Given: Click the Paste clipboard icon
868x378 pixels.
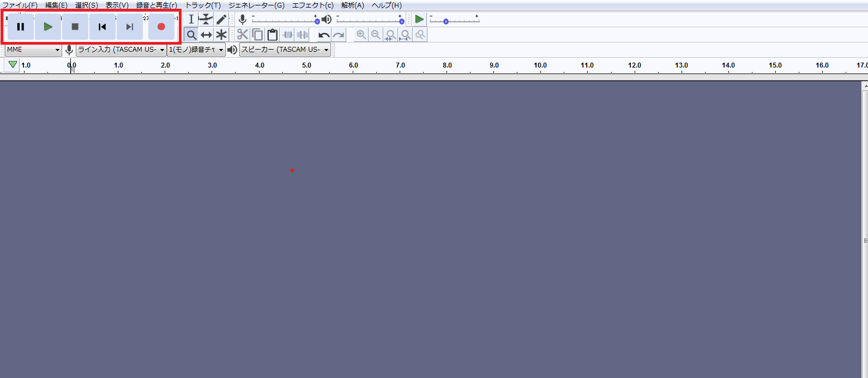Looking at the screenshot, I should (273, 35).
